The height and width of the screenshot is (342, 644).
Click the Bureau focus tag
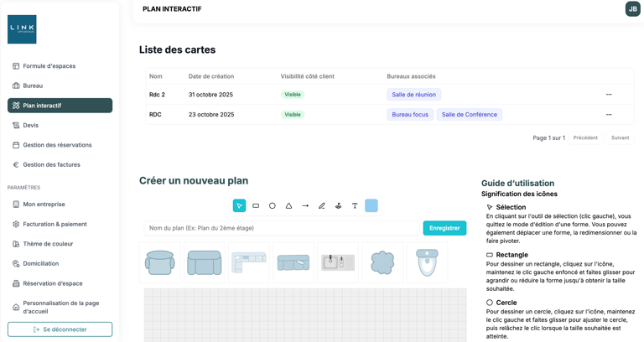coord(410,115)
